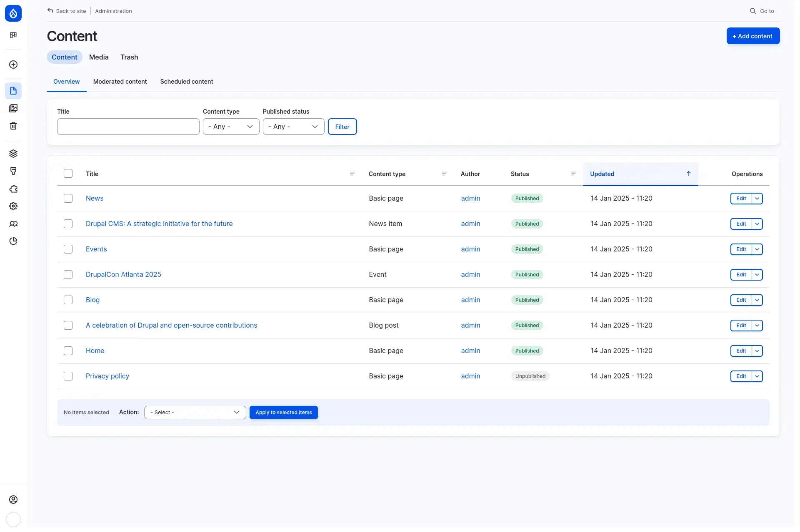This screenshot has height=532, width=800.
Task: Click the Create content plus icon
Action: coord(13,65)
